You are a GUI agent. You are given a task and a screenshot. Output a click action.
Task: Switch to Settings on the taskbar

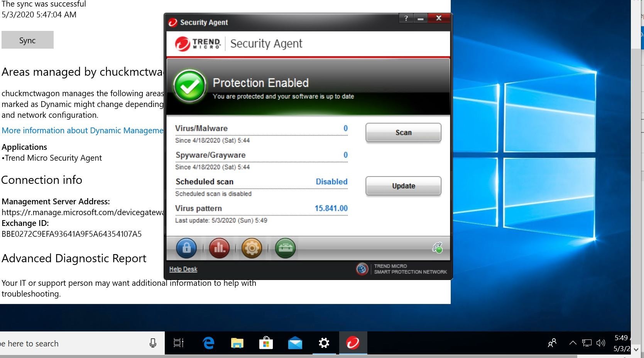[x=324, y=343]
